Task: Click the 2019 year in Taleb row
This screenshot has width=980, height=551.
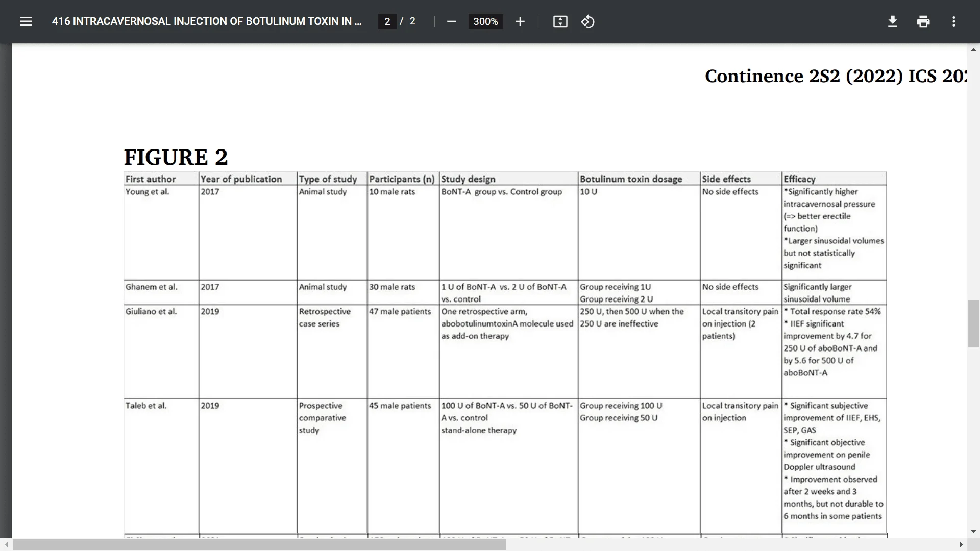Action: (x=210, y=406)
